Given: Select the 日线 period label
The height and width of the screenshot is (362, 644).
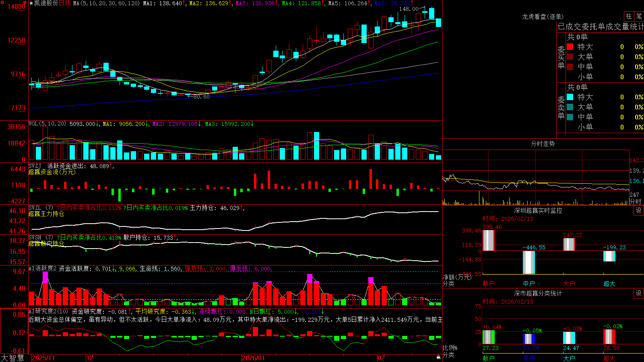Looking at the screenshot, I should click(x=65, y=3).
